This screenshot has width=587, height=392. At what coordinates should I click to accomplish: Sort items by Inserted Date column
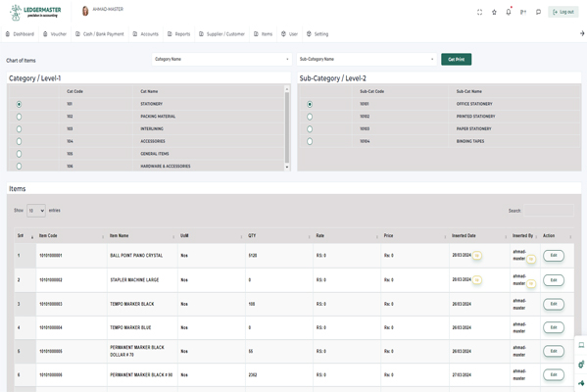click(x=479, y=236)
